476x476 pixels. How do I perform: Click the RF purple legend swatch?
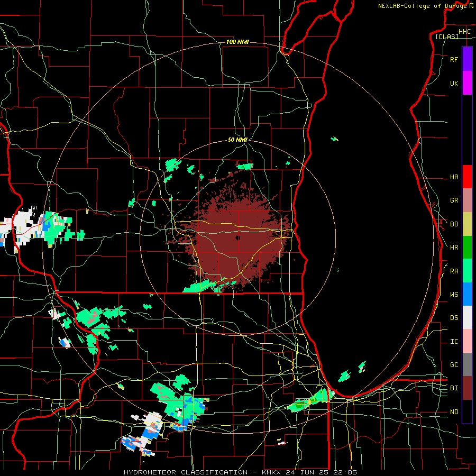pos(467,59)
